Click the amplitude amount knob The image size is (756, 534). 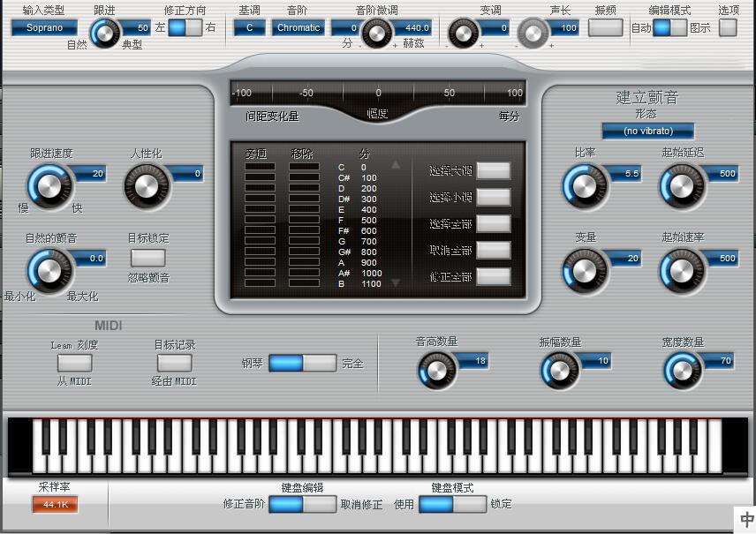pos(560,370)
